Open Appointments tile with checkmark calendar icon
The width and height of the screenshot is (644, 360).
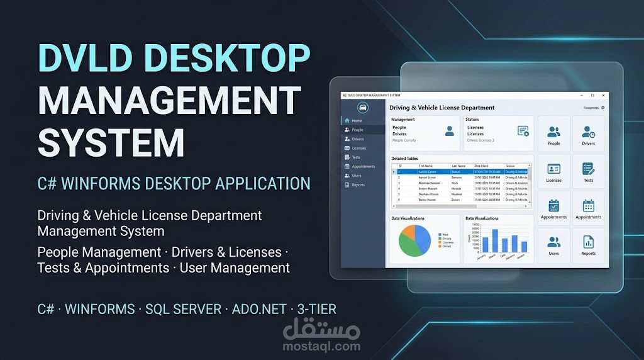coord(553,208)
